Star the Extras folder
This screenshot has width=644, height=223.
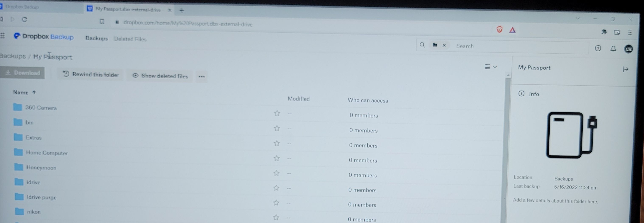pos(277,143)
